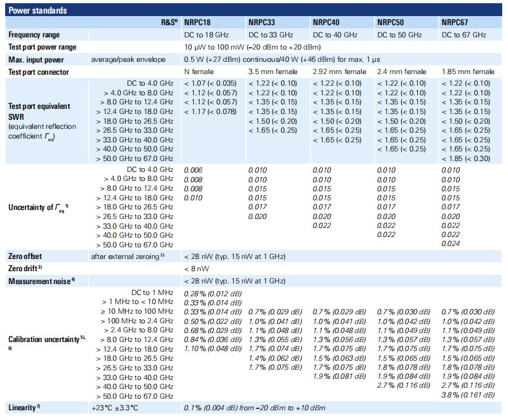Screen dimensions: 508x420
Task: Click the "Max. input power" row label
Action: (36, 60)
